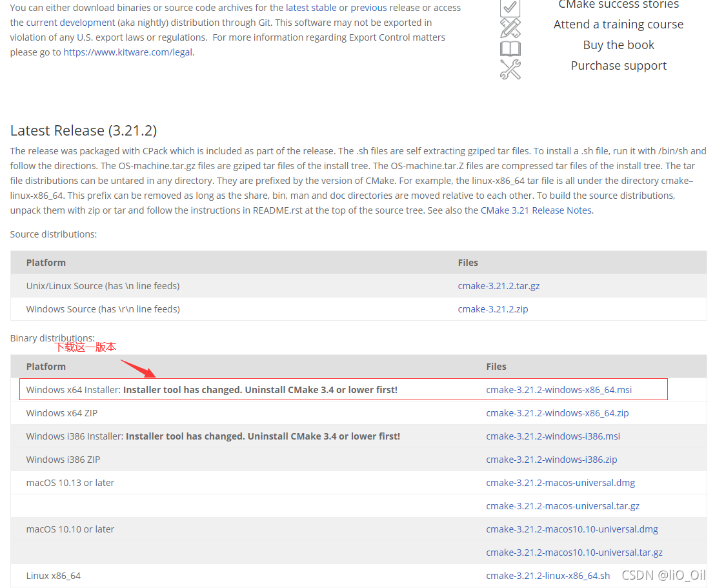This screenshot has width=715, height=588.
Task: Click Platform header in binary distributions table
Action: [46, 367]
